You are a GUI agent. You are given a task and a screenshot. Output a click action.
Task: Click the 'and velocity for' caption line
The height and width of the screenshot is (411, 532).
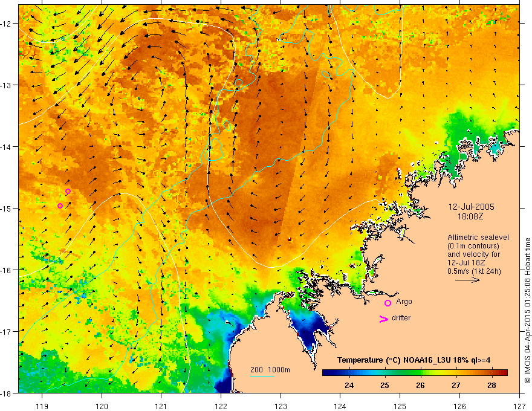[x=473, y=254]
